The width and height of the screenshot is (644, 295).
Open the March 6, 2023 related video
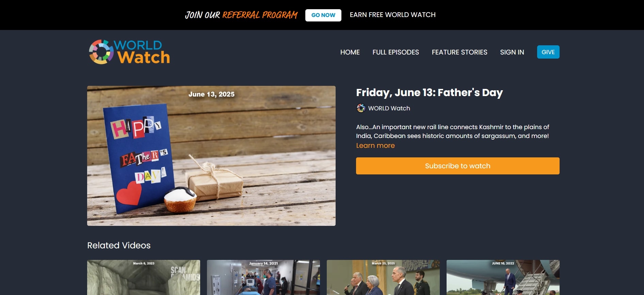pyautogui.click(x=143, y=277)
